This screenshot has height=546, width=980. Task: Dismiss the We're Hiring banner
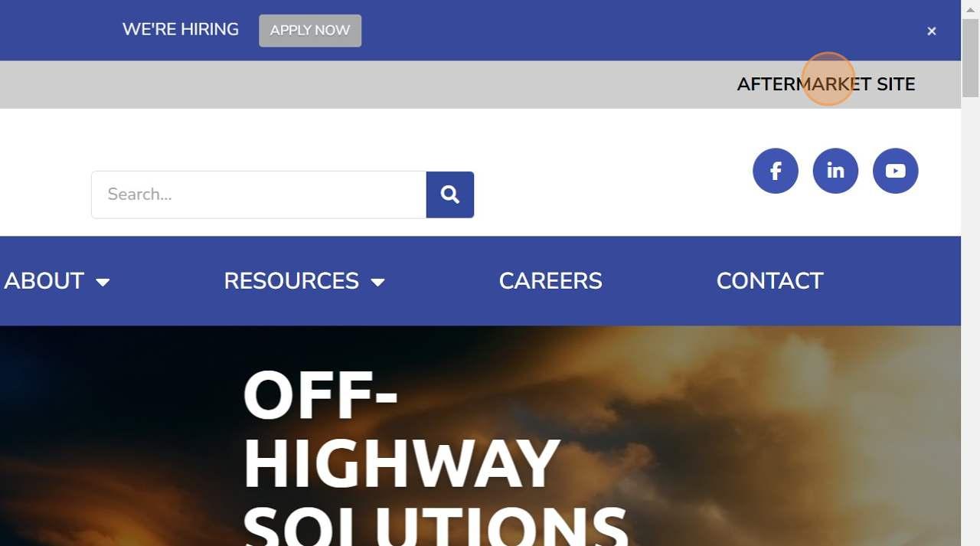[x=932, y=31]
